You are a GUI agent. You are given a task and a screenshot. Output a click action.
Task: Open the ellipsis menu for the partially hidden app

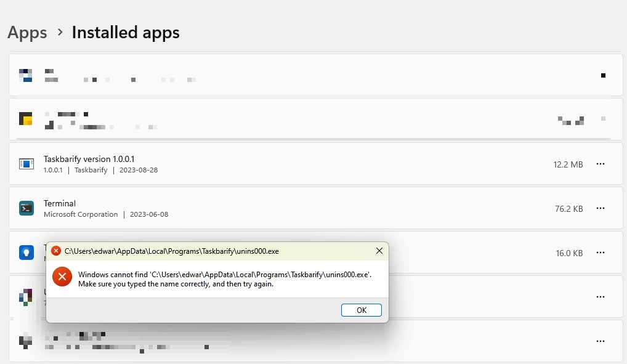pos(601,296)
